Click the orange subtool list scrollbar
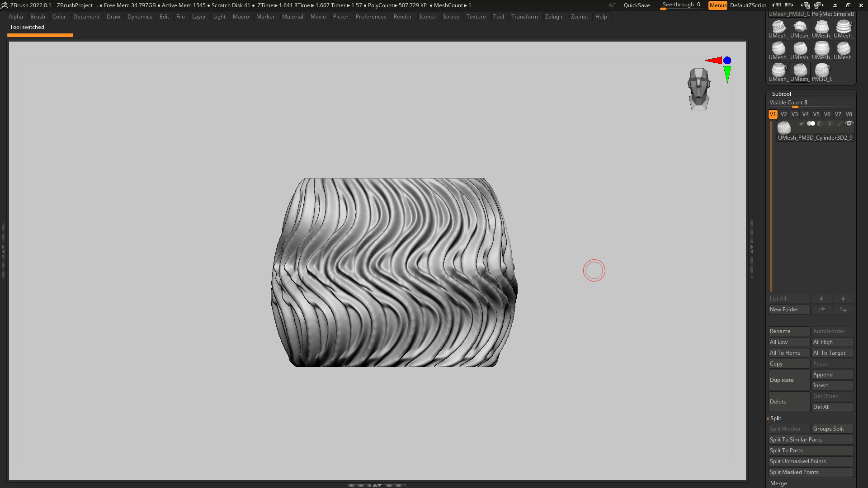 (x=771, y=206)
